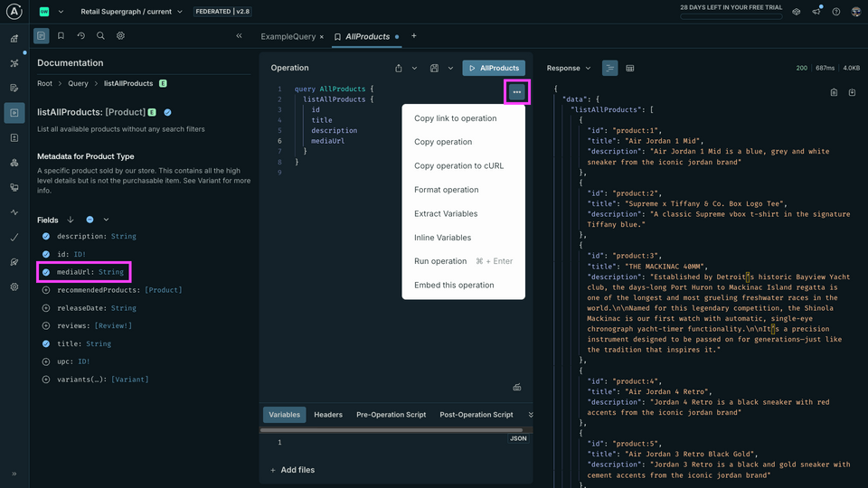Open the Schema visualization sidebar icon

point(14,63)
